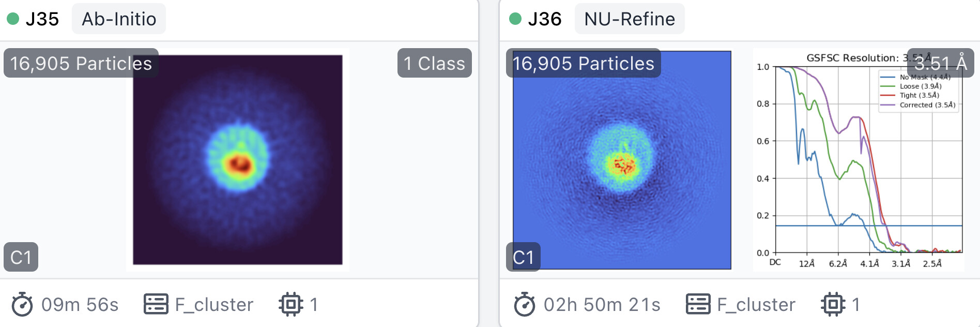The image size is (980, 327).
Task: Click the server icon beside J36 F_cluster
Action: pos(698,304)
